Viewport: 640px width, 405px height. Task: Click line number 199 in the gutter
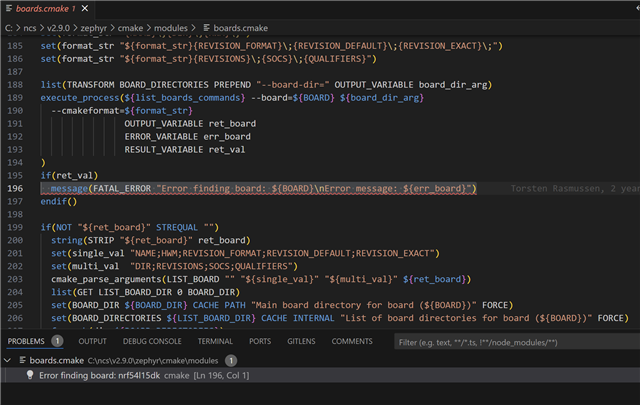point(15,227)
